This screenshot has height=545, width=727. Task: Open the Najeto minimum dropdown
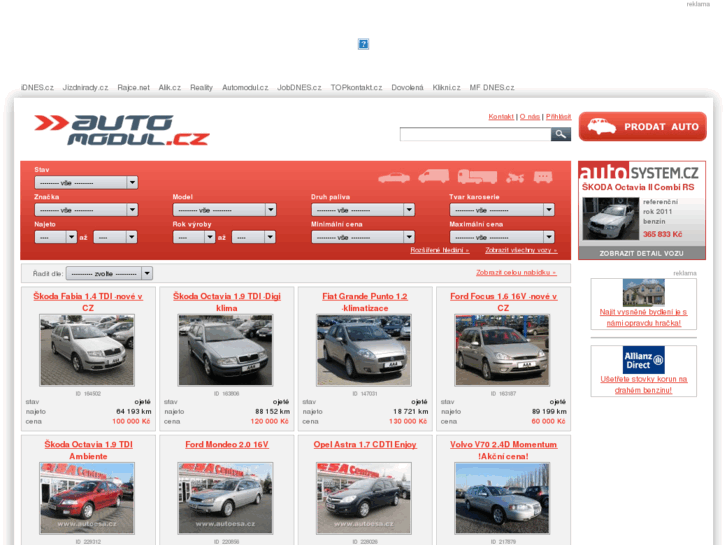pos(55,237)
